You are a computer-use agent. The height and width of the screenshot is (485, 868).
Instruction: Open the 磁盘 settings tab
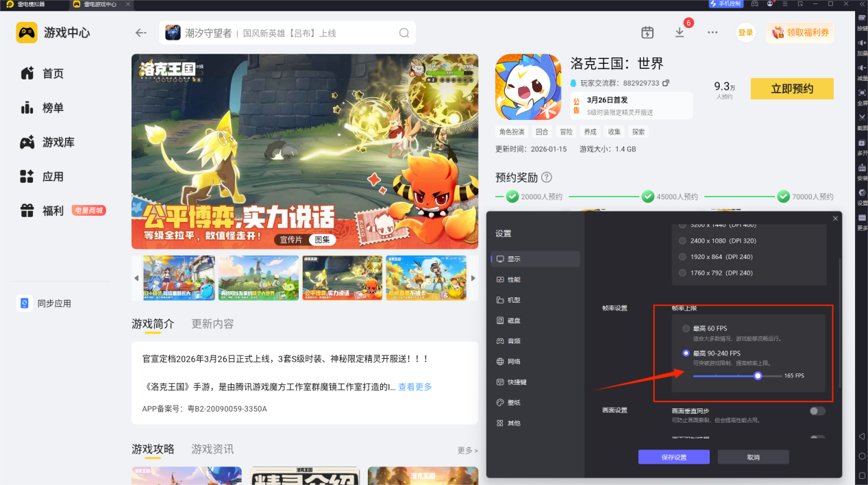[536, 321]
